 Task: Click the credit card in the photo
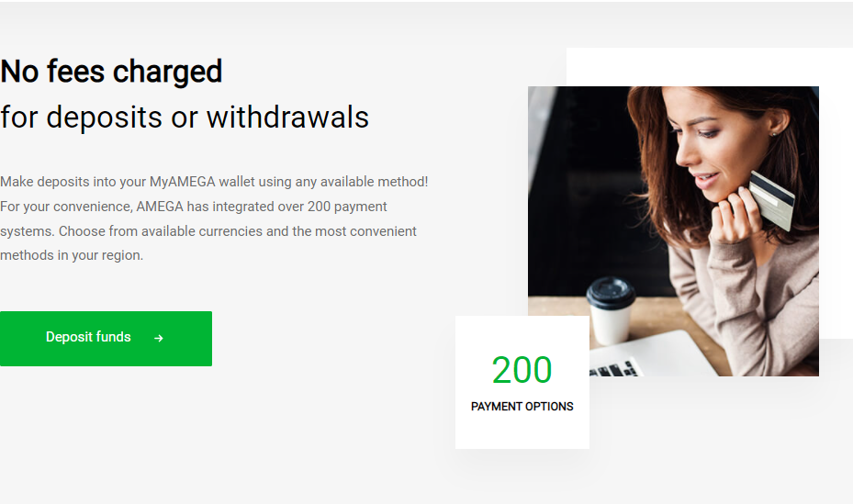(772, 199)
